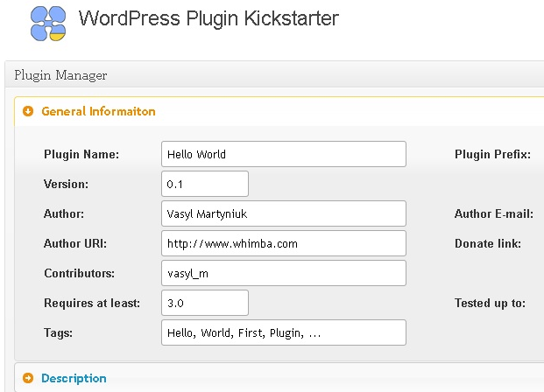Viewport: 544px width, 392px height.
Task: Click inside the Tags input field
Action: pyautogui.click(x=284, y=332)
